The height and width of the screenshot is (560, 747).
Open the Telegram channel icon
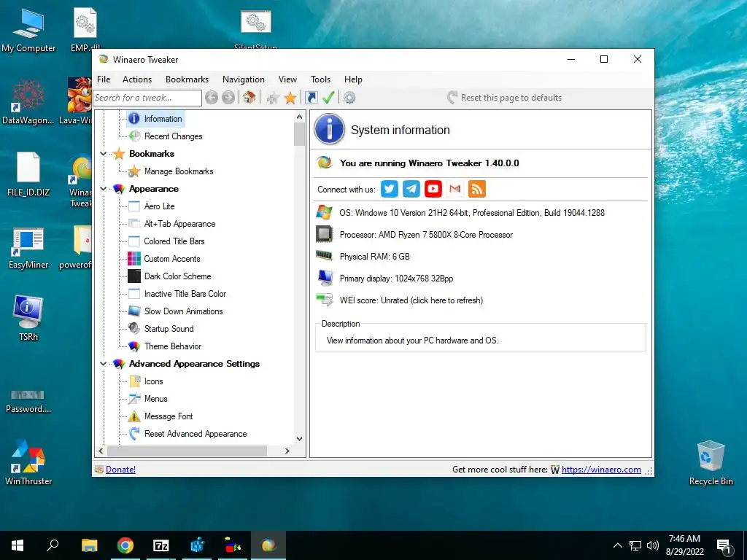tap(411, 189)
